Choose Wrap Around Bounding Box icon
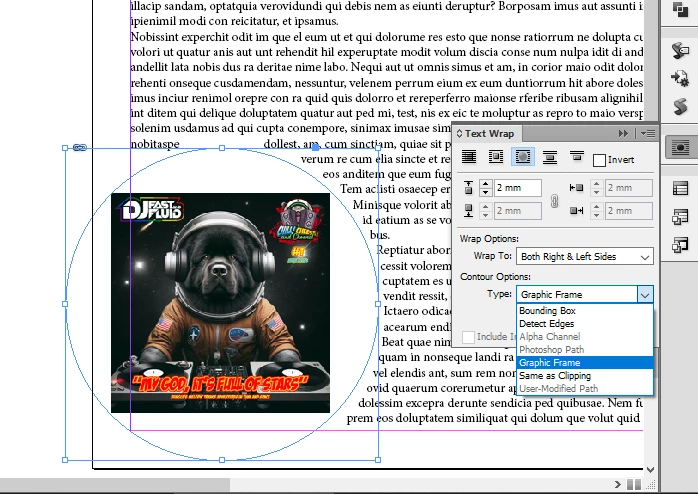Viewport: 698px width, 494px height. [496, 157]
